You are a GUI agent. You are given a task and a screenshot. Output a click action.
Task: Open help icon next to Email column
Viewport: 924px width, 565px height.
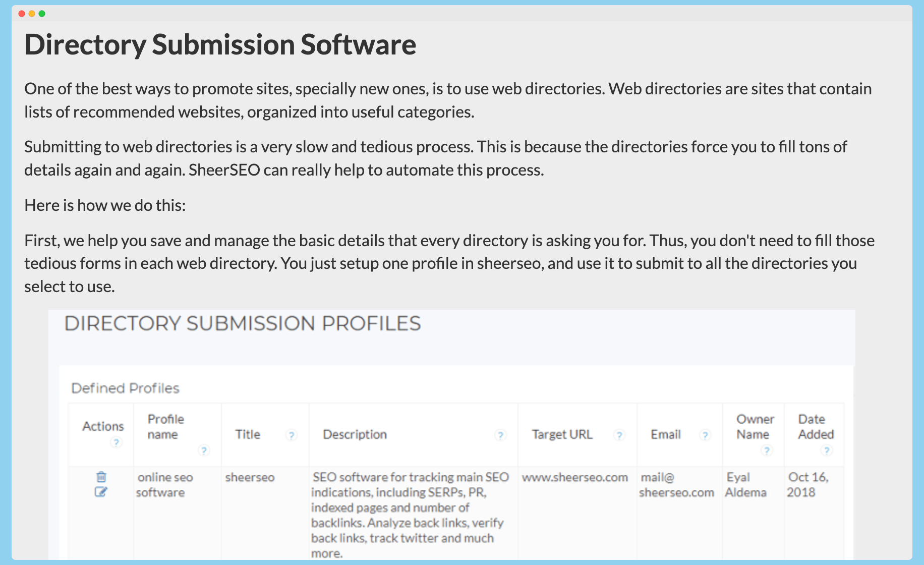pyautogui.click(x=705, y=435)
